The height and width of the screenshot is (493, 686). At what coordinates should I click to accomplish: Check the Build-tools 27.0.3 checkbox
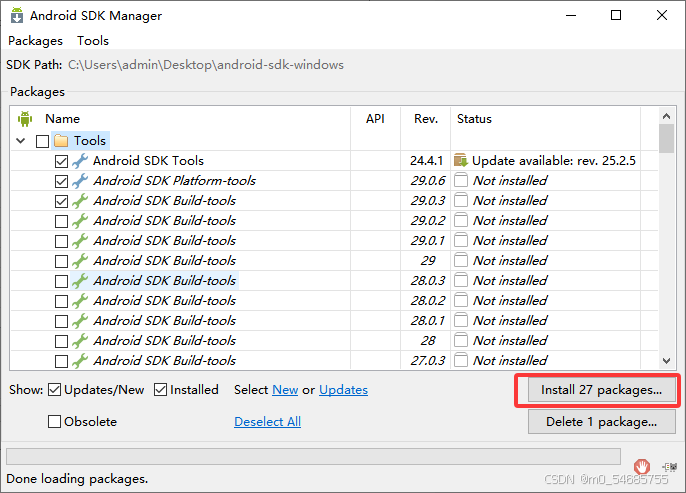(61, 362)
